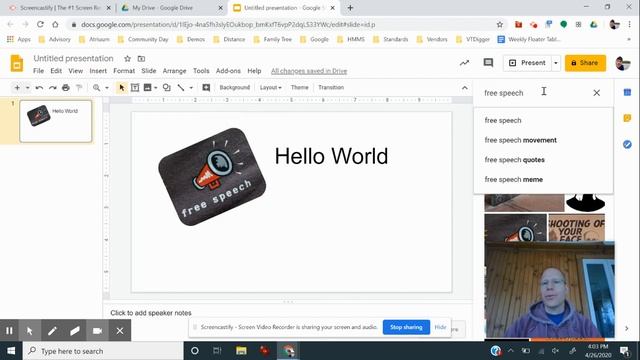Open the Edit menu
The width and height of the screenshot is (640, 360).
pos(56,71)
